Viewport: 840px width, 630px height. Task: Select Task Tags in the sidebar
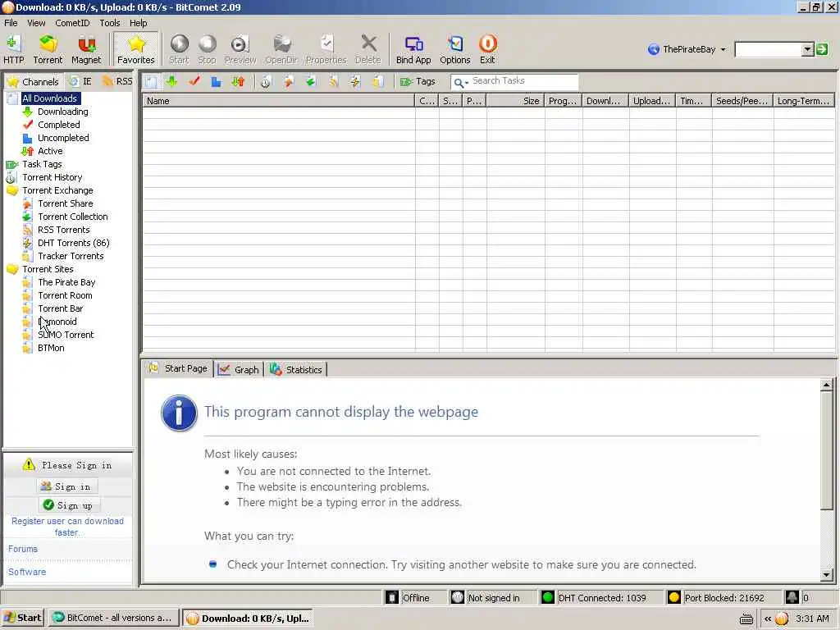[x=42, y=164]
